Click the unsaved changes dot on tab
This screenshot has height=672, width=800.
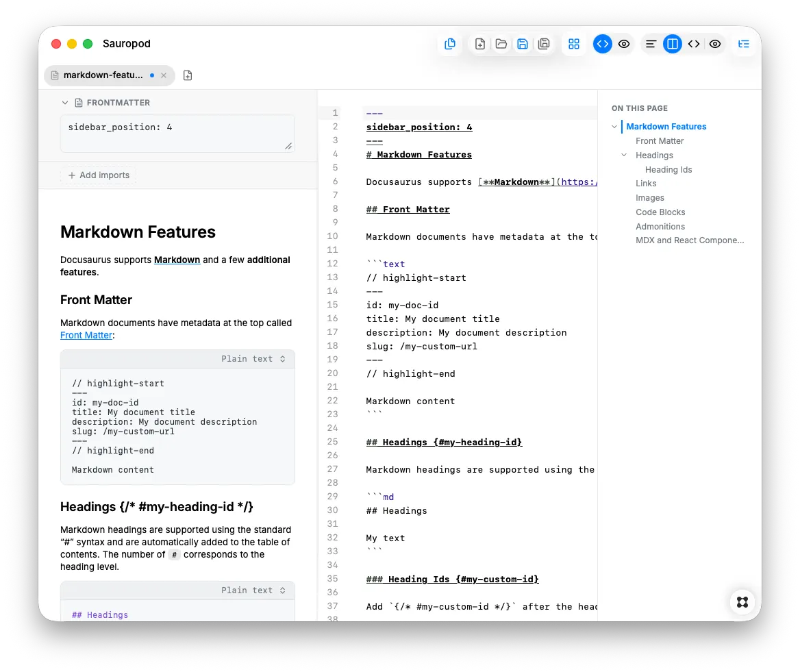[x=152, y=75]
